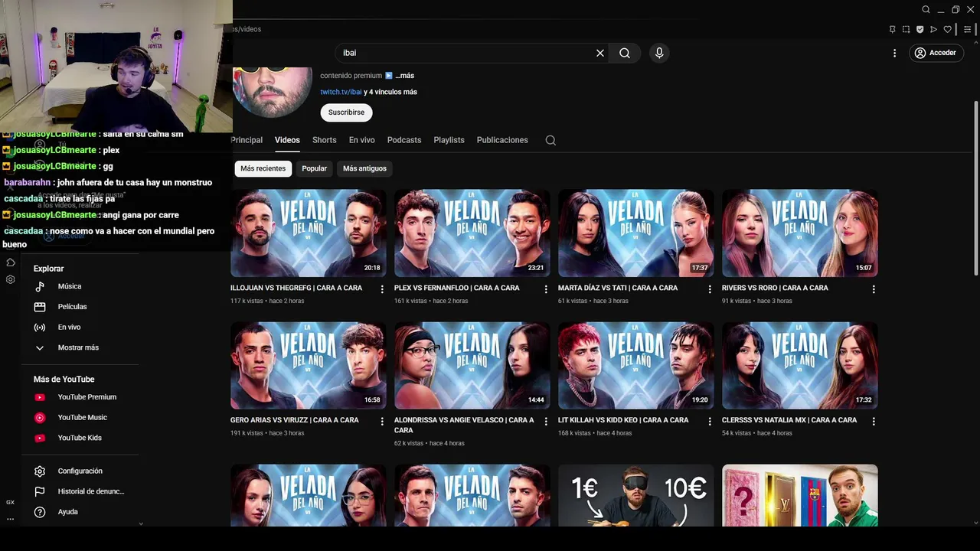Click the heart bookmark icon in address bar

[947, 29]
